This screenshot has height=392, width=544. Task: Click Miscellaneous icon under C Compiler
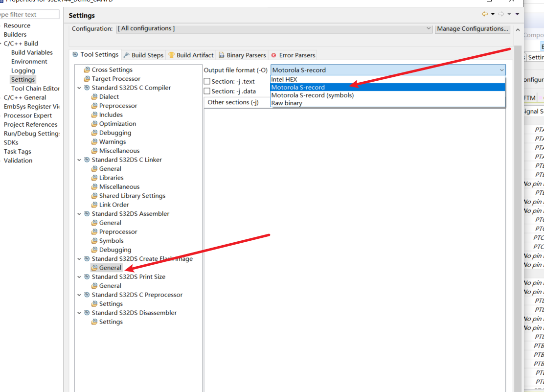click(x=94, y=151)
